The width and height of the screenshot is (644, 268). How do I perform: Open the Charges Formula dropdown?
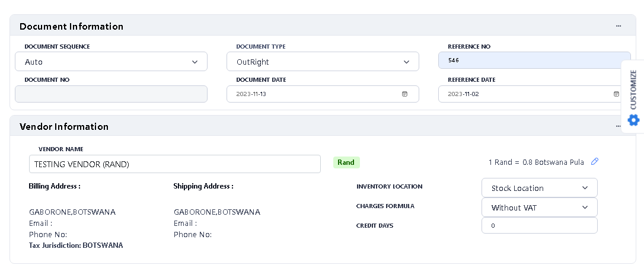pos(539,208)
